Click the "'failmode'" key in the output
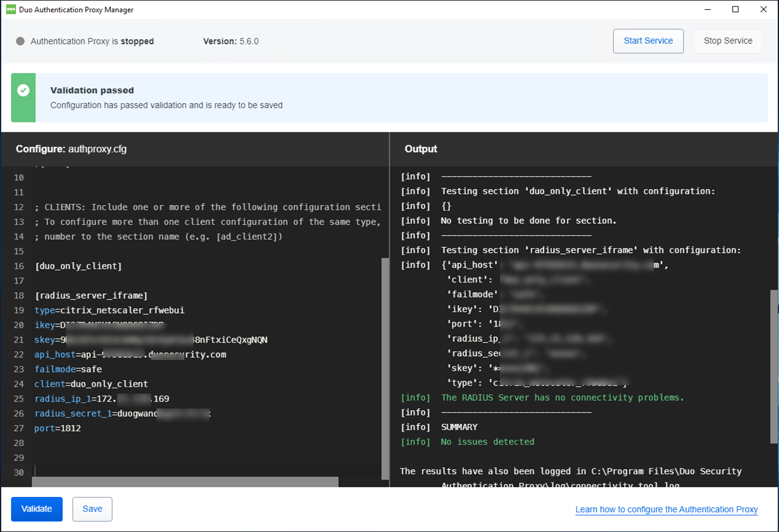 [472, 295]
